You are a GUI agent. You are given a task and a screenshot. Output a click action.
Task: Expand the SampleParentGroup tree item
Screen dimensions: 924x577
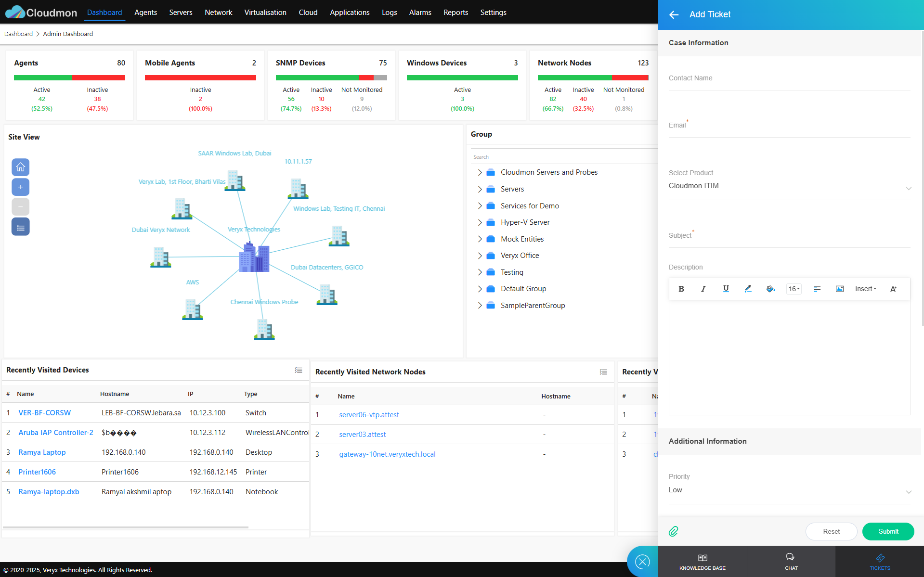pyautogui.click(x=480, y=306)
